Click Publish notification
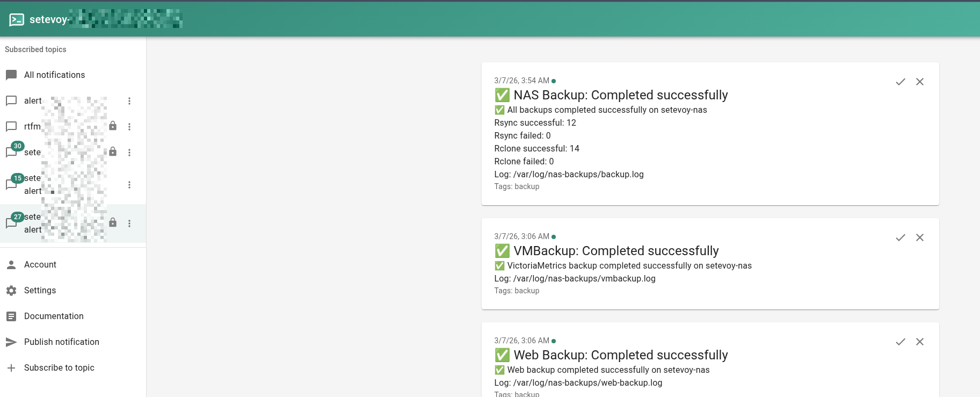The image size is (980, 397). [61, 342]
